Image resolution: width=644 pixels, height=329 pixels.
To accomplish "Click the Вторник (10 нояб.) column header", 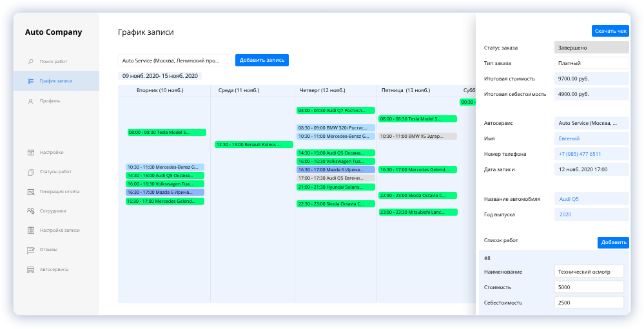I will 160,90.
